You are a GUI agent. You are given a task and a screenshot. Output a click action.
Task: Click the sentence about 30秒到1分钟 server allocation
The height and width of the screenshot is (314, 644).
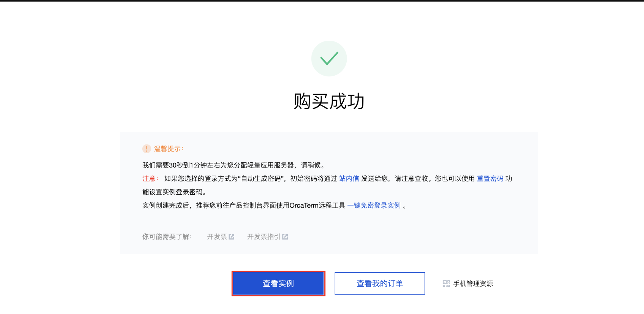(234, 165)
